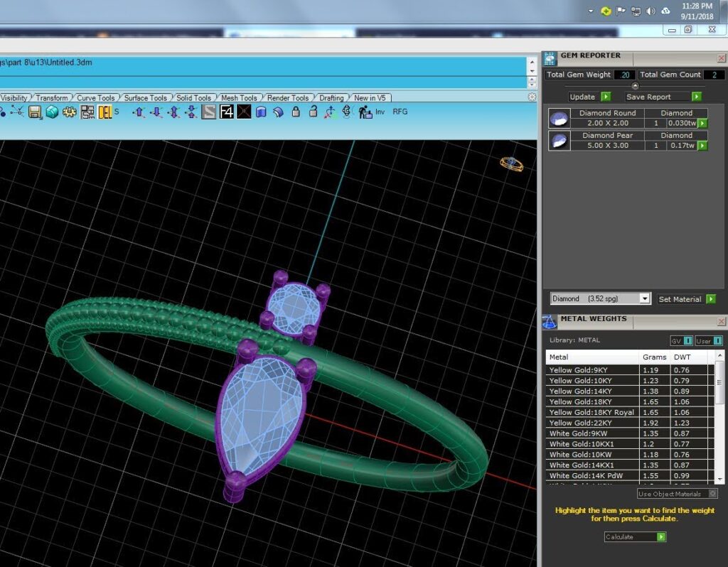728x567 pixels.
Task: Click the gumball axis arrows toolbar icon
Action: coord(330,112)
